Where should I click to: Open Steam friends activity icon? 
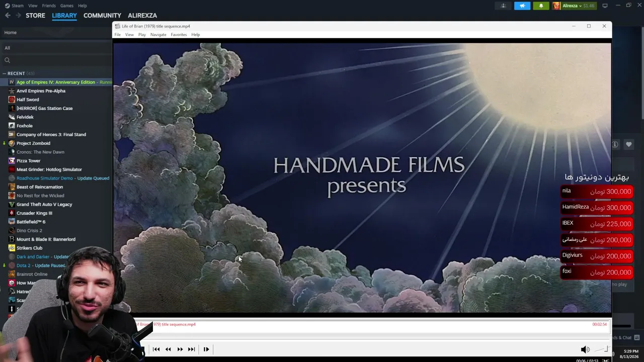(503, 6)
